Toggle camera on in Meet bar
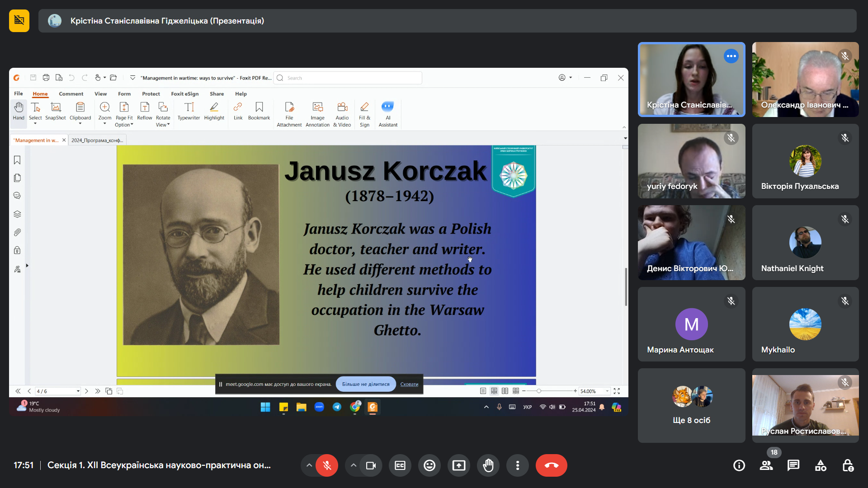This screenshot has width=868, height=488. [x=371, y=465]
